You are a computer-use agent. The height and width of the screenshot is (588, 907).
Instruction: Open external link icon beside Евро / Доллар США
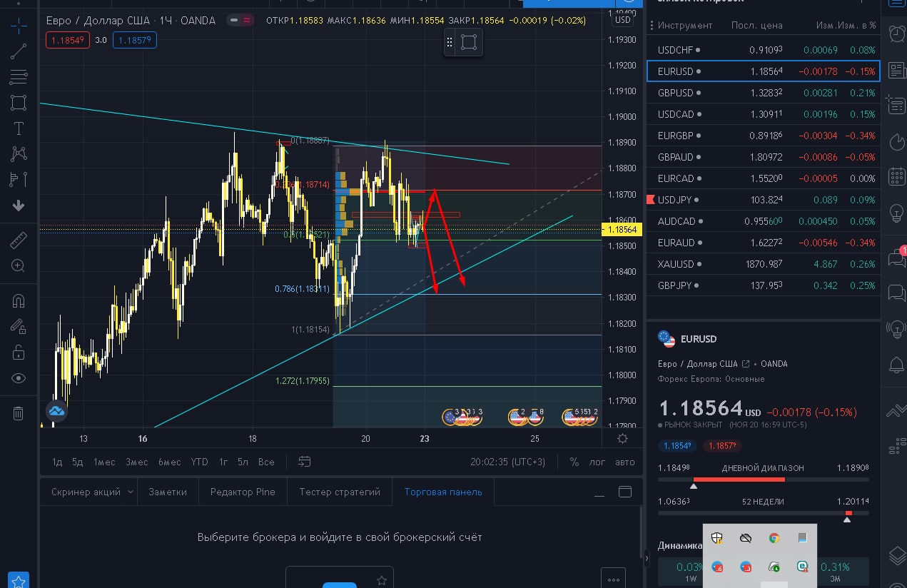[746, 364]
